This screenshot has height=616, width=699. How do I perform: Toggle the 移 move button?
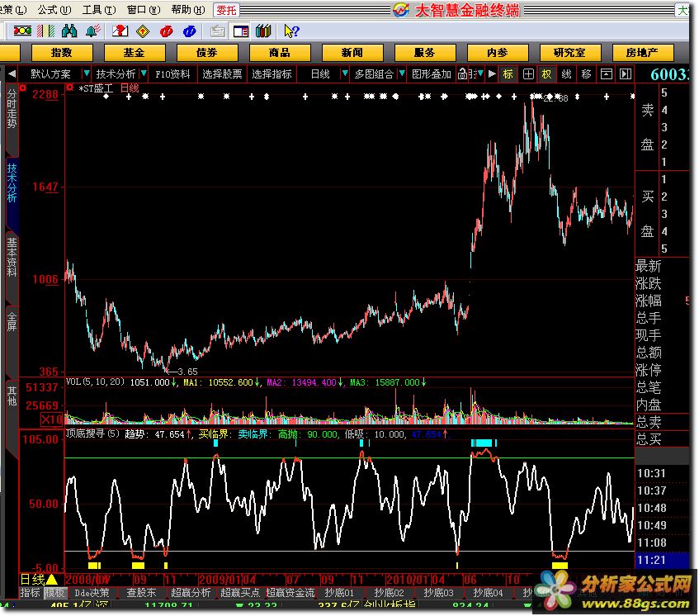[x=586, y=74]
